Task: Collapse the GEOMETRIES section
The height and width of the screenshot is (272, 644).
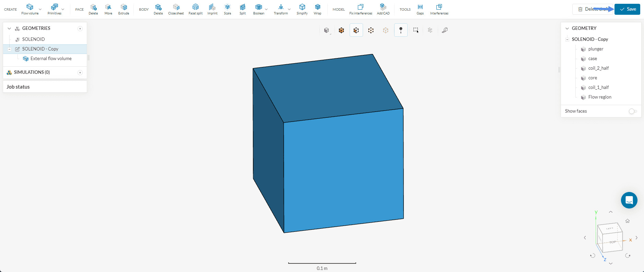Action: point(9,29)
